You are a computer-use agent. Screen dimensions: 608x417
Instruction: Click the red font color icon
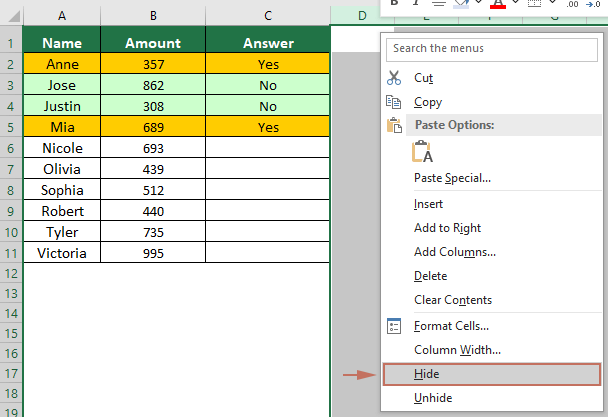point(498,5)
